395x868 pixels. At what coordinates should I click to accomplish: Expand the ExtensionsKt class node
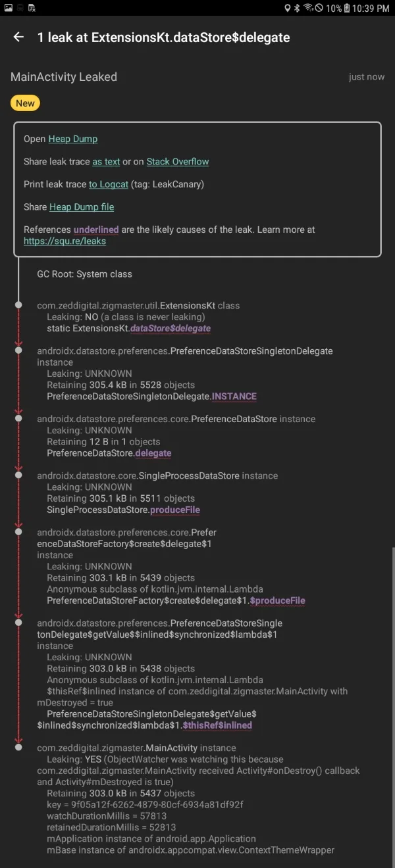(138, 306)
